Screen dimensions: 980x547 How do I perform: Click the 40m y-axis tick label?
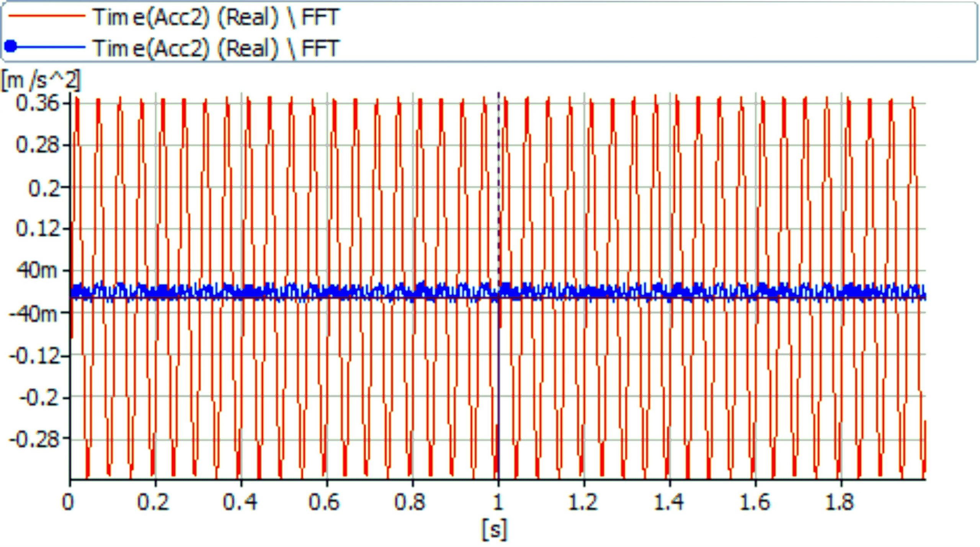pyautogui.click(x=37, y=271)
